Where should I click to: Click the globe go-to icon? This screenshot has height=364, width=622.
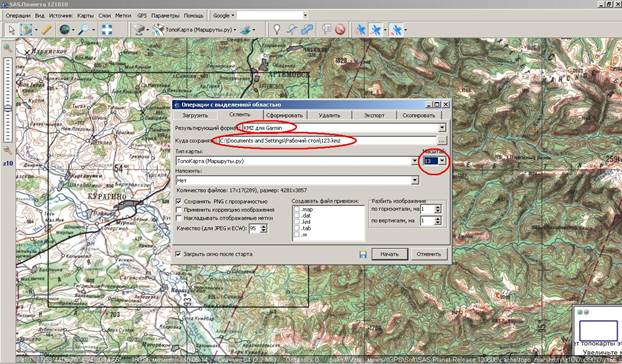64,30
